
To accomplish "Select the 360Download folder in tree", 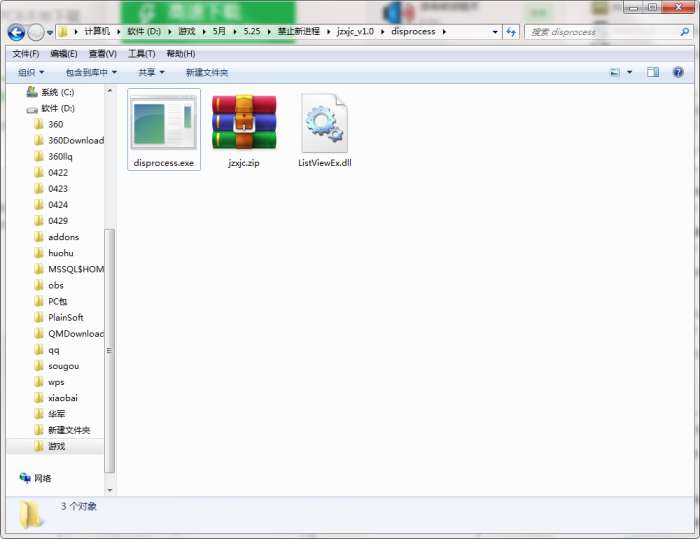I will (75, 140).
